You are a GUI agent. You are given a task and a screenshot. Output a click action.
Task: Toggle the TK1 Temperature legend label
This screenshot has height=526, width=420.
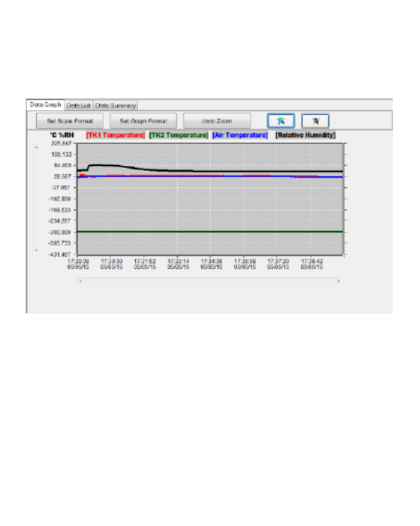[115, 135]
